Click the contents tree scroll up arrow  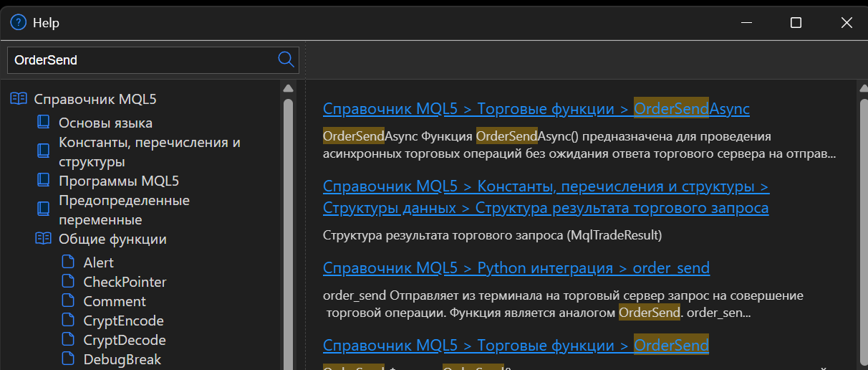point(288,89)
